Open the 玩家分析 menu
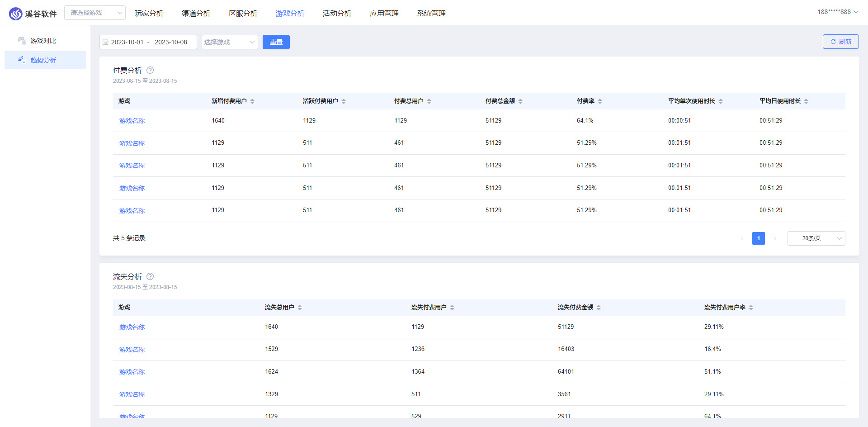This screenshot has height=427, width=868. click(x=149, y=13)
